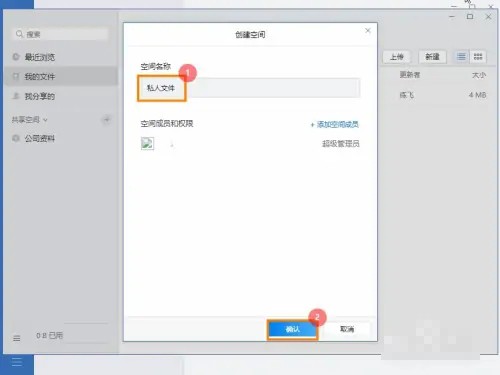Click the 新建 button

click(432, 57)
